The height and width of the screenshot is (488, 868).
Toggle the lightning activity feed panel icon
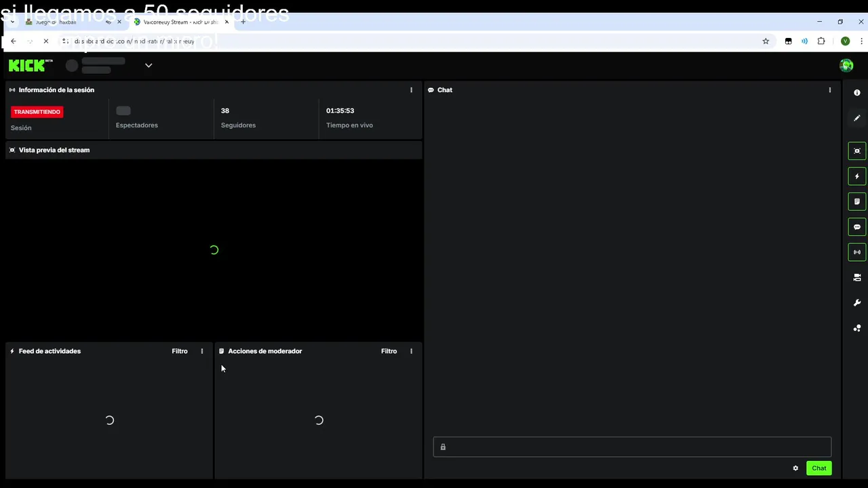tap(857, 176)
